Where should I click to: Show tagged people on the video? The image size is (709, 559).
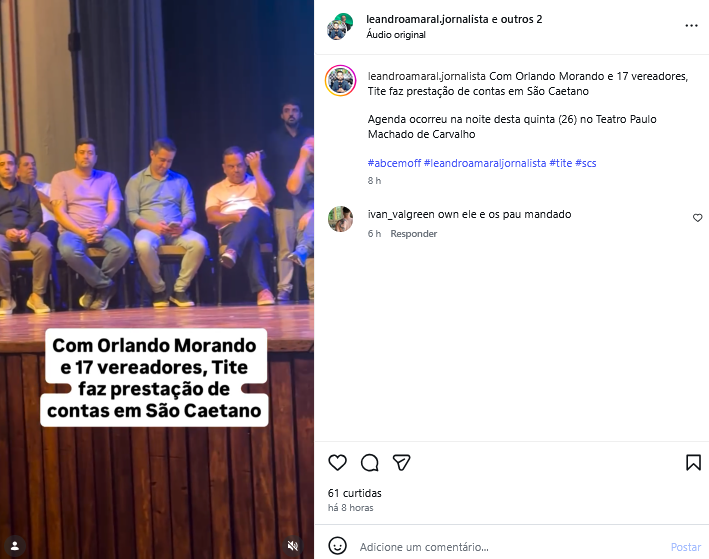[x=14, y=546]
